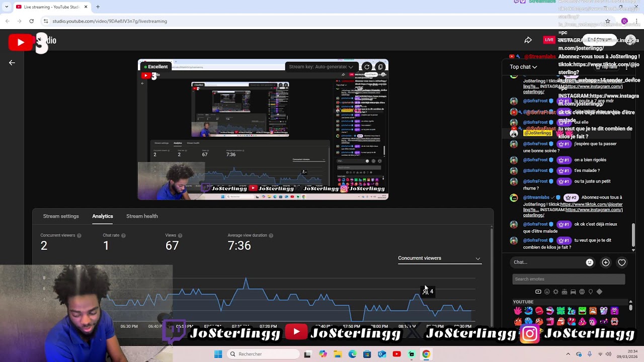Click the Chrome icon in taskbar
Screen dimensions: 644x362
pyautogui.click(x=426, y=354)
